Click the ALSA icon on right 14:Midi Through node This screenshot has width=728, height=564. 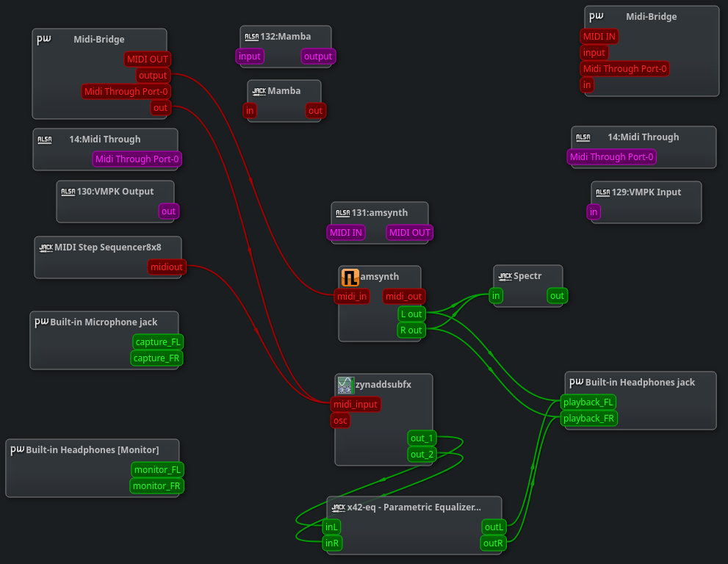pos(583,137)
